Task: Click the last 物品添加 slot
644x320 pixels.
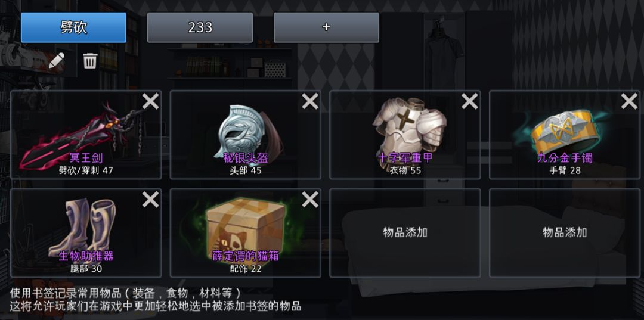Action: pos(564,233)
